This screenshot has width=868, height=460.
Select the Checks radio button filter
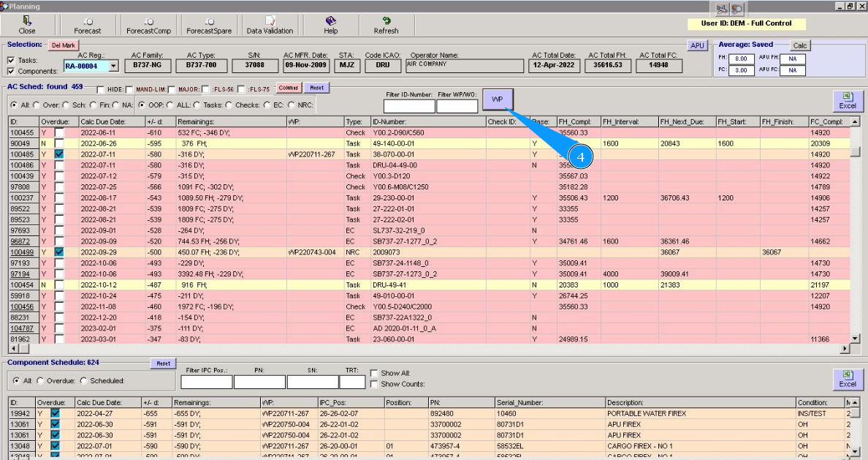click(230, 105)
